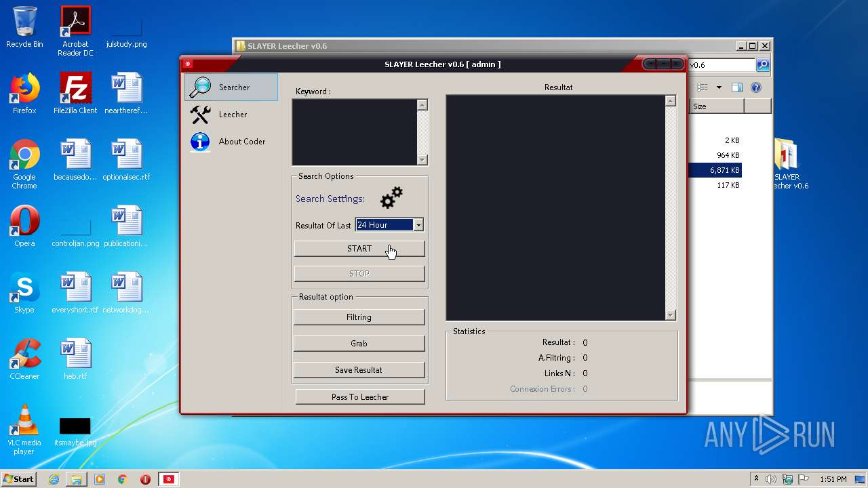Click the volume icon in system tray
This screenshot has height=488, width=868.
click(771, 479)
